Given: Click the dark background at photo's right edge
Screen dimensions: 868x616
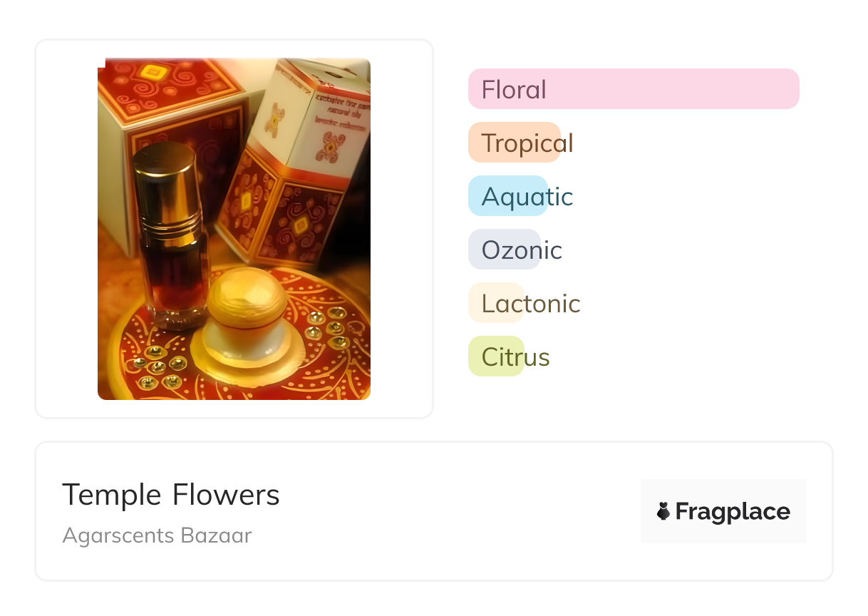Looking at the screenshot, I should point(358,235).
